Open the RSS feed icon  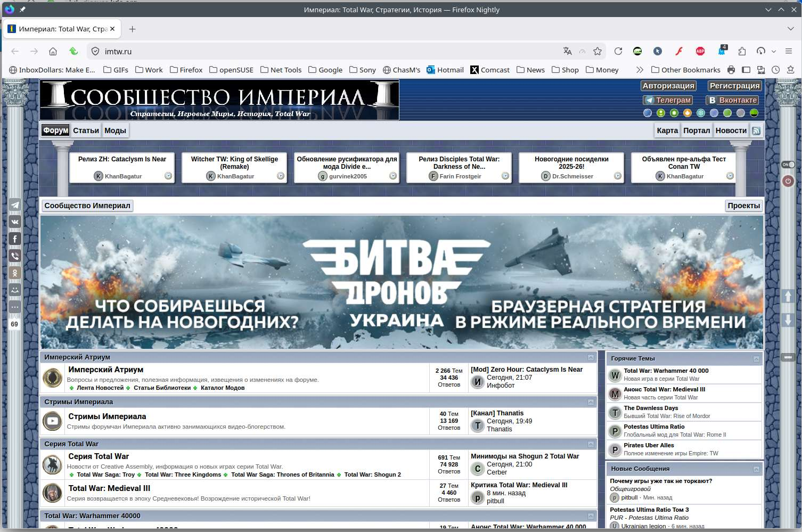click(756, 130)
